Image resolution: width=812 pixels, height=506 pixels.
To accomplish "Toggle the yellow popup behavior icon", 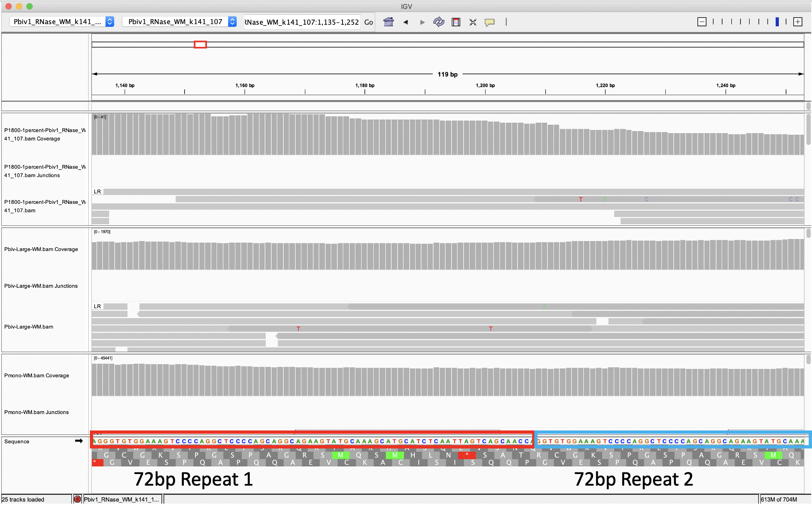I will pyautogui.click(x=490, y=22).
